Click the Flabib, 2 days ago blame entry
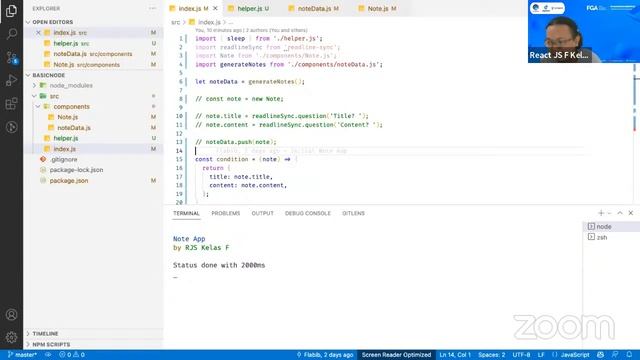The image size is (640, 360). pyautogui.click(x=324, y=355)
